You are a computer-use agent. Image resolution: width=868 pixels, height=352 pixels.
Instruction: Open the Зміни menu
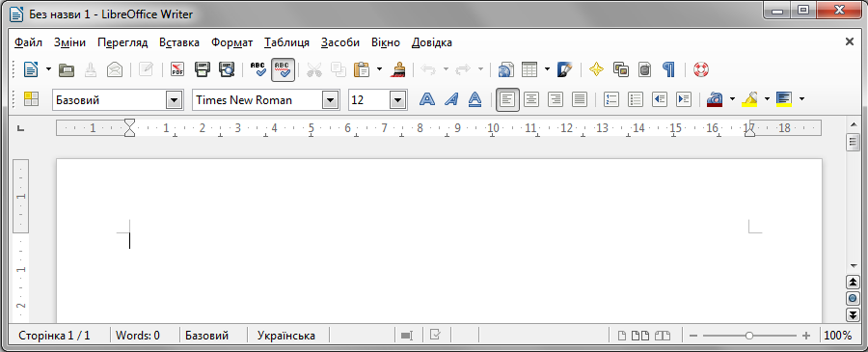point(69,42)
